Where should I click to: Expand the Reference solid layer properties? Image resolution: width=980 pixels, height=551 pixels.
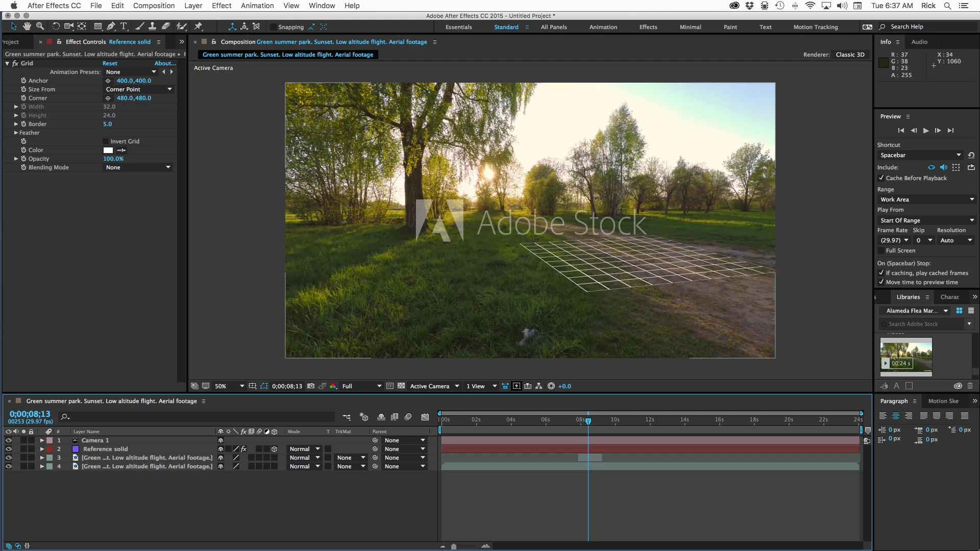pyautogui.click(x=42, y=449)
